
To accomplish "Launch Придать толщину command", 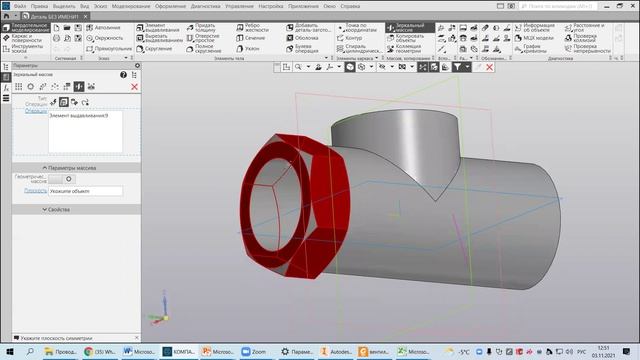I will tap(202, 28).
